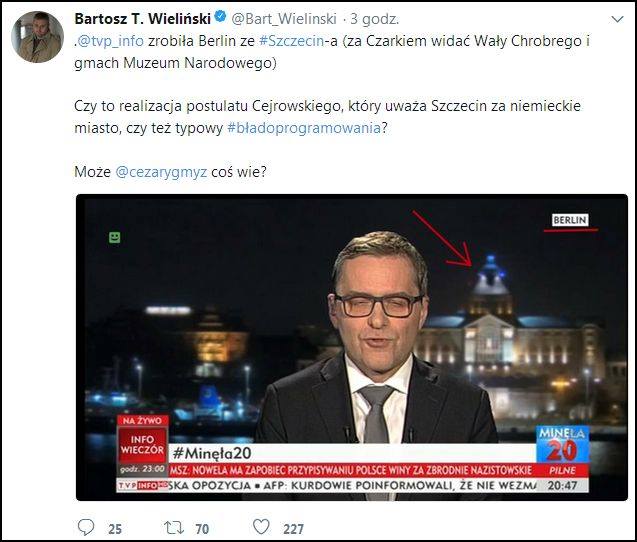The width and height of the screenshot is (637, 542).
Task: Click the reply speech bubble icon
Action: pos(86,527)
